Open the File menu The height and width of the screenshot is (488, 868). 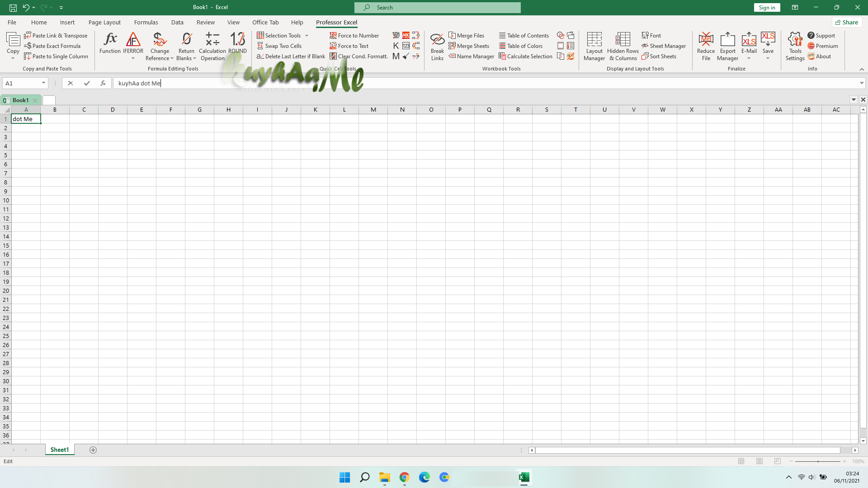(x=12, y=22)
